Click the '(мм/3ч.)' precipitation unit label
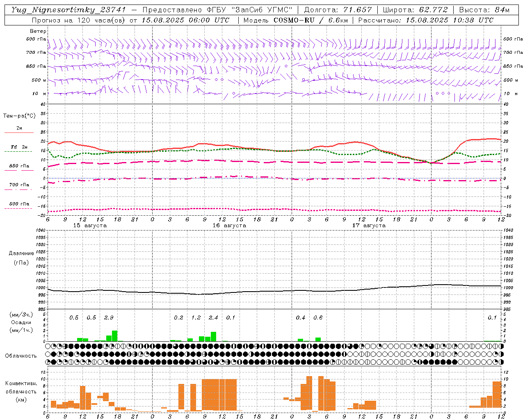 coord(21,315)
